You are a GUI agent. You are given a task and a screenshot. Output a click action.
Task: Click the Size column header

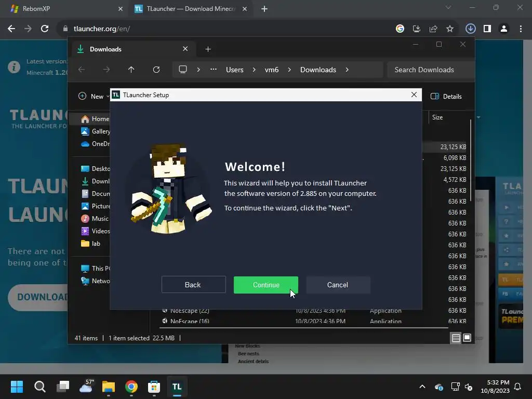click(437, 117)
